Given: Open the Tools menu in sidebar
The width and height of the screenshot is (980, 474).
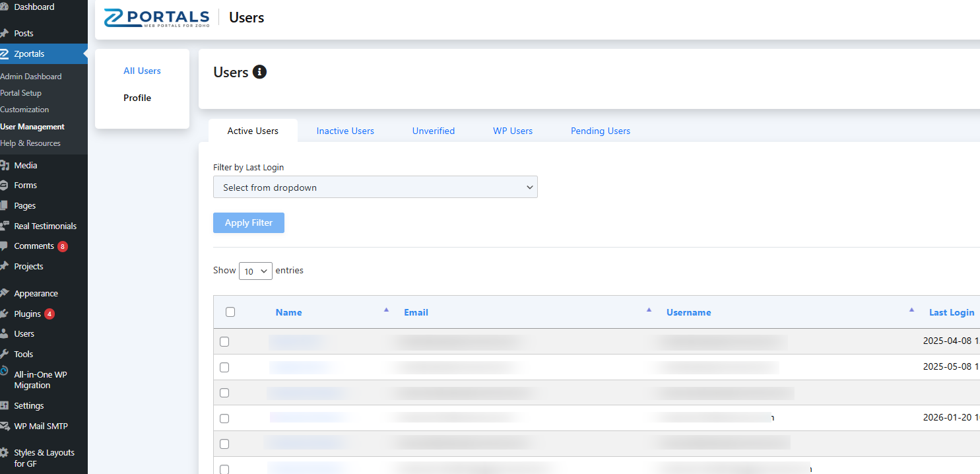Looking at the screenshot, I should pos(24,355).
